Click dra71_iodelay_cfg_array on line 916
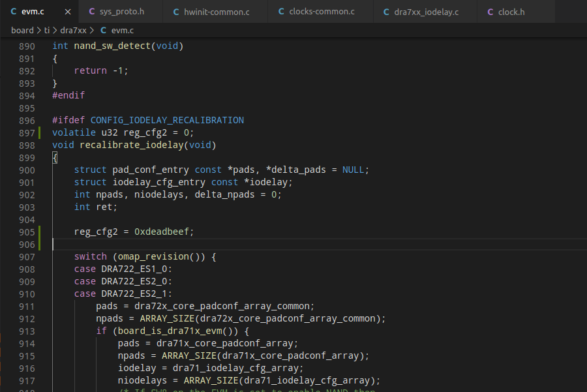Screen dimensions: 587x392 [x=236, y=368]
